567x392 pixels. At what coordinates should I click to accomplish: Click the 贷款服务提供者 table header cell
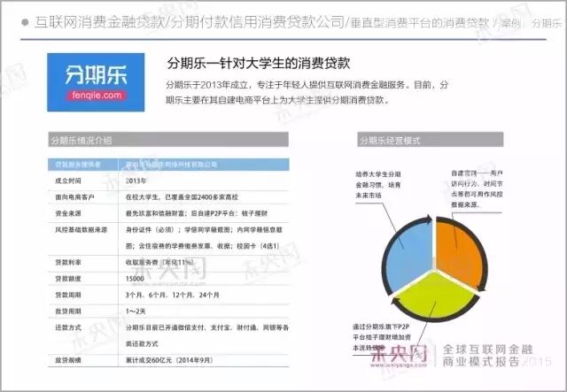tap(82, 165)
